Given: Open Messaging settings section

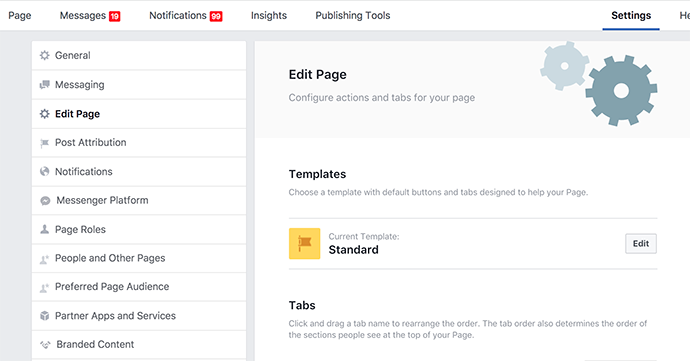Looking at the screenshot, I should tap(139, 85).
